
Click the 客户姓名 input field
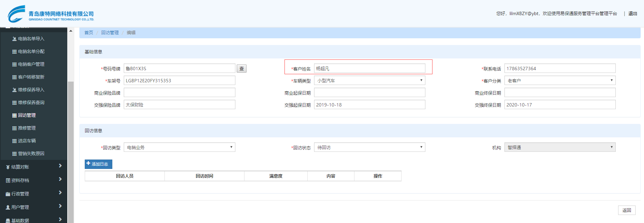(370, 68)
